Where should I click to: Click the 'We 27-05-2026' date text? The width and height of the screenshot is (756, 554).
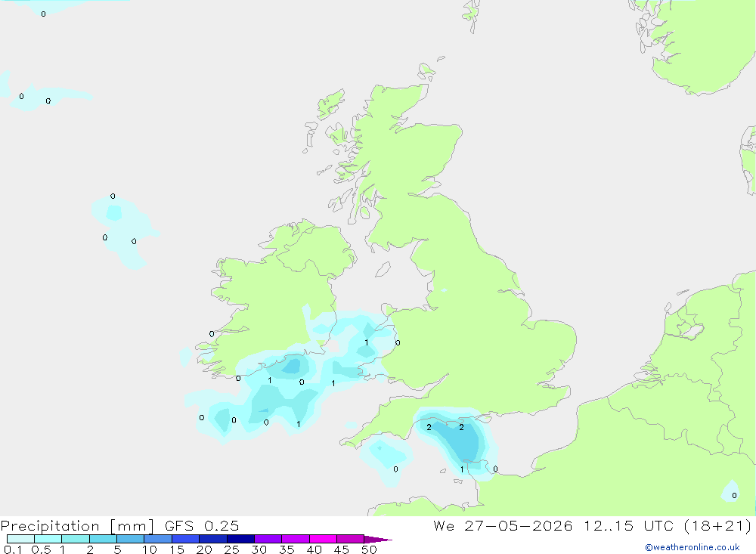[503, 525]
